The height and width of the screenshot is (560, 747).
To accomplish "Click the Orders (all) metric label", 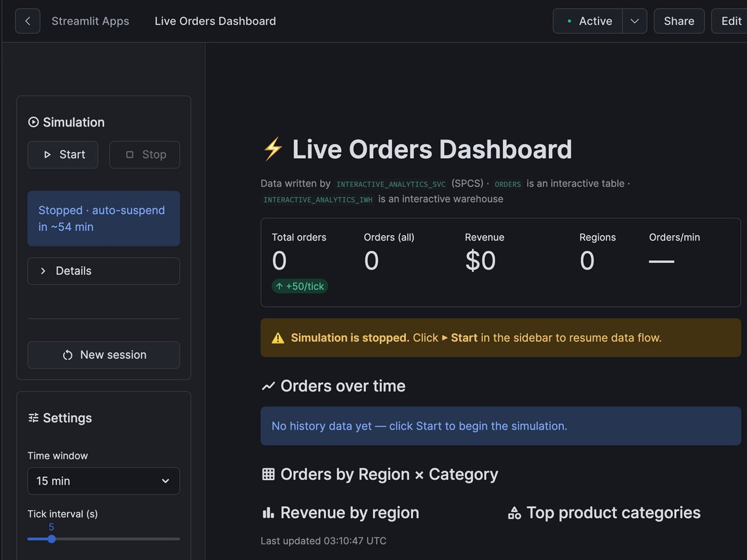I will point(389,237).
